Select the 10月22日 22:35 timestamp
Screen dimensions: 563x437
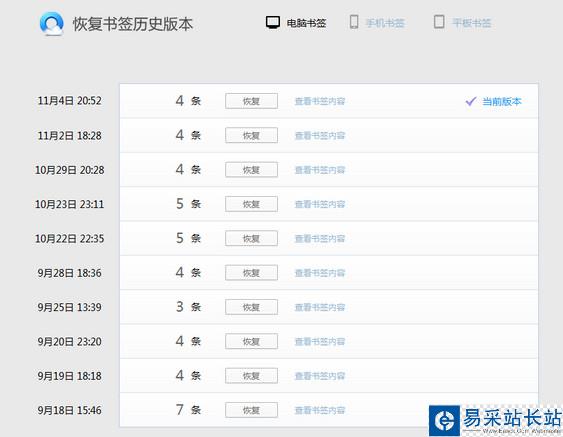[x=70, y=238]
